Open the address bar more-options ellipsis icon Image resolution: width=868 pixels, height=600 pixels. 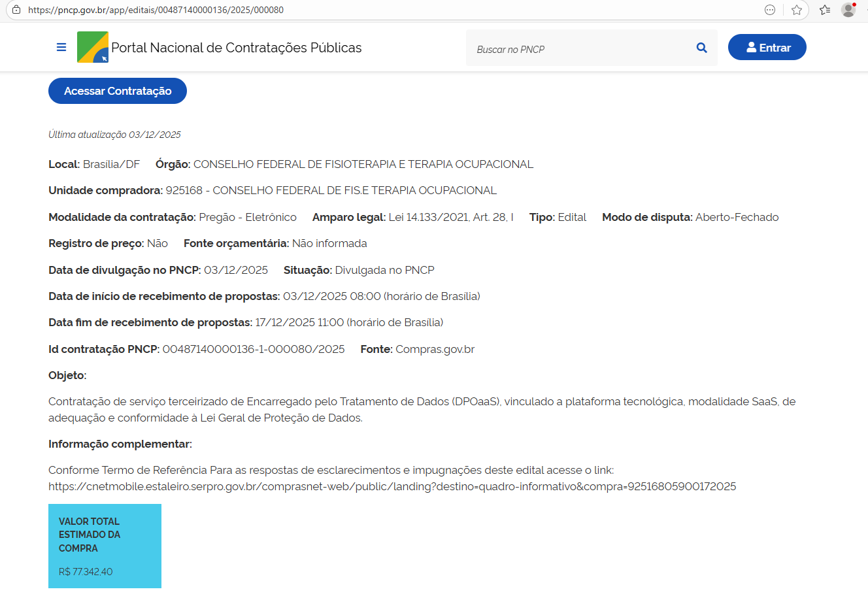click(x=770, y=10)
